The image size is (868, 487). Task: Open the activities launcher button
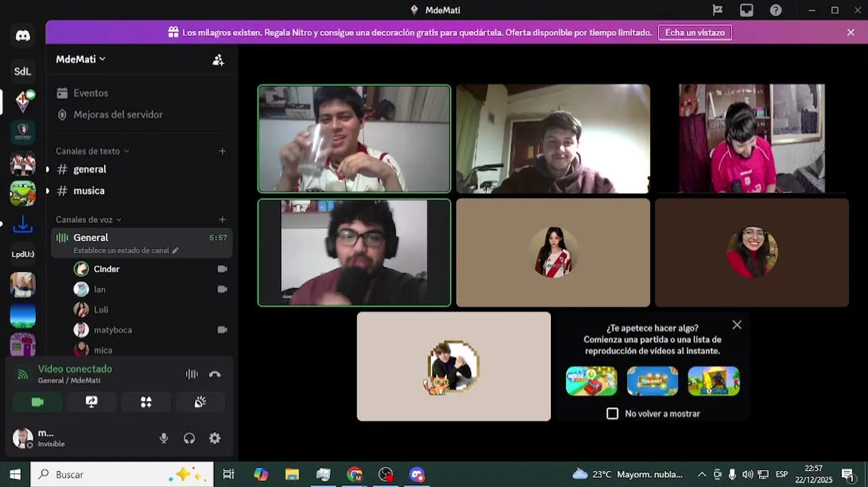[146, 402]
